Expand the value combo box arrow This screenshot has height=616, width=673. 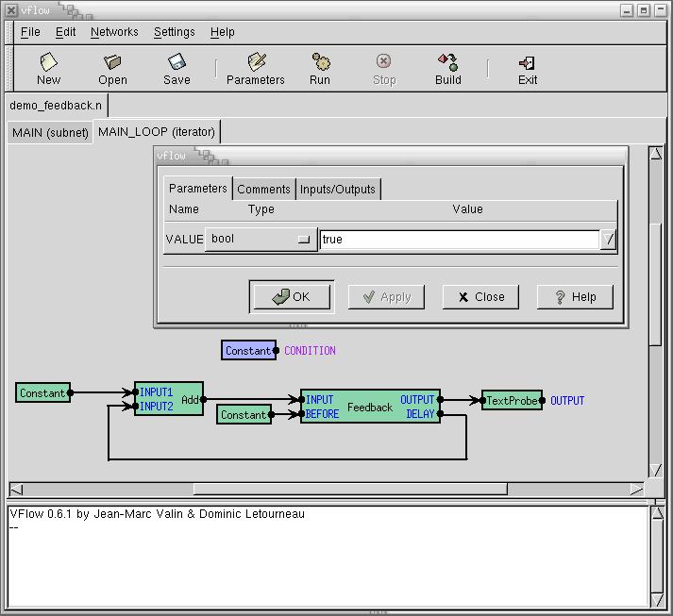click(x=608, y=240)
